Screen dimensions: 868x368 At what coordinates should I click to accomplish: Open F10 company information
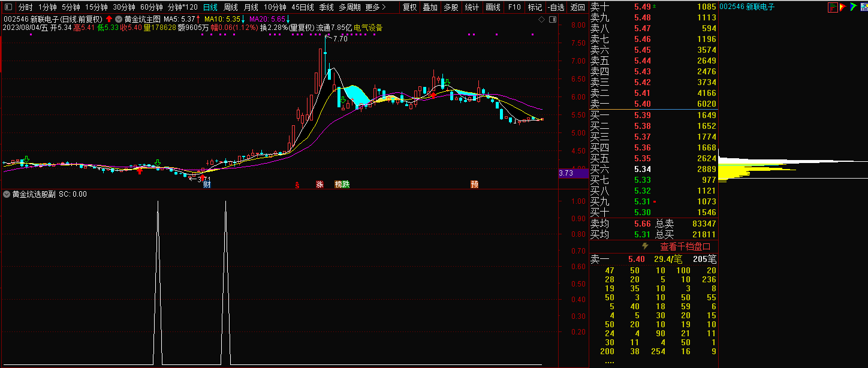click(514, 8)
